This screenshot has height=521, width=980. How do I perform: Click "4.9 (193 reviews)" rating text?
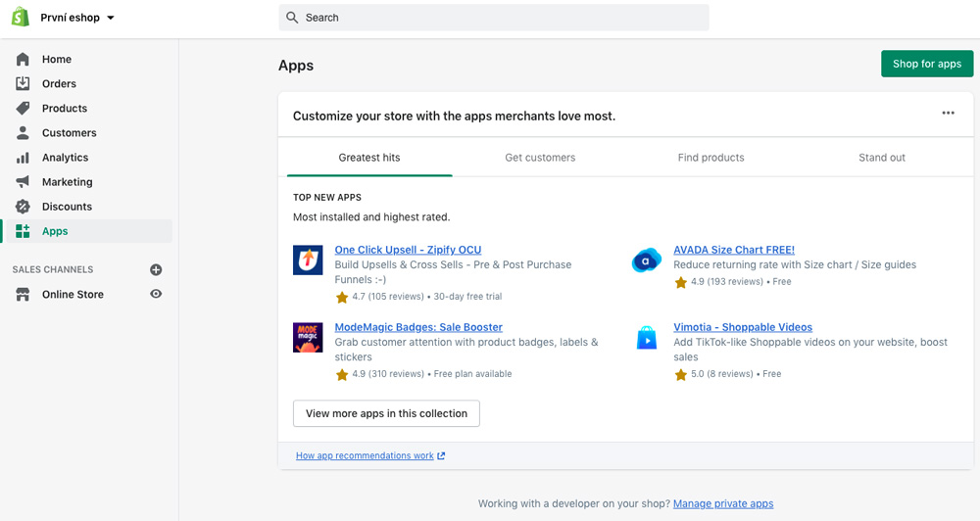click(x=727, y=282)
